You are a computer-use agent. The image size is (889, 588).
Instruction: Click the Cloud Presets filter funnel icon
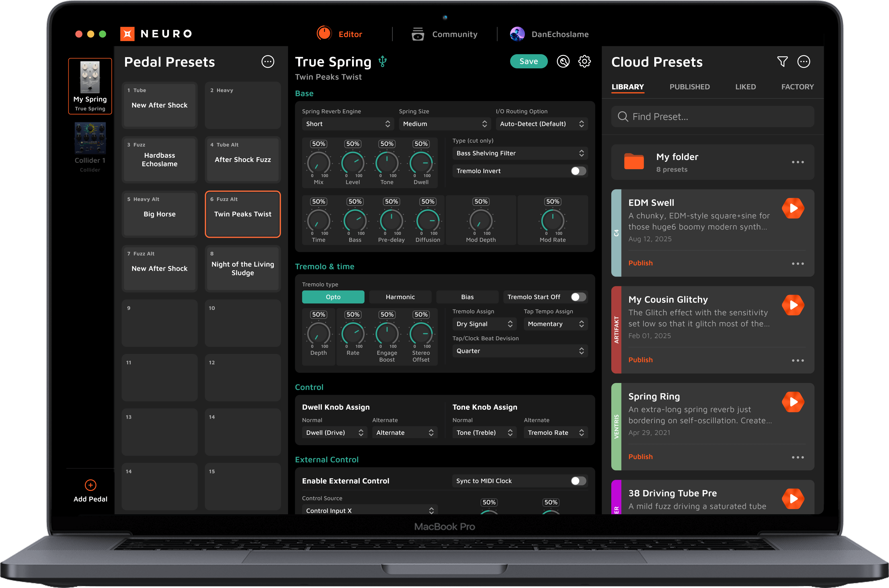click(782, 62)
